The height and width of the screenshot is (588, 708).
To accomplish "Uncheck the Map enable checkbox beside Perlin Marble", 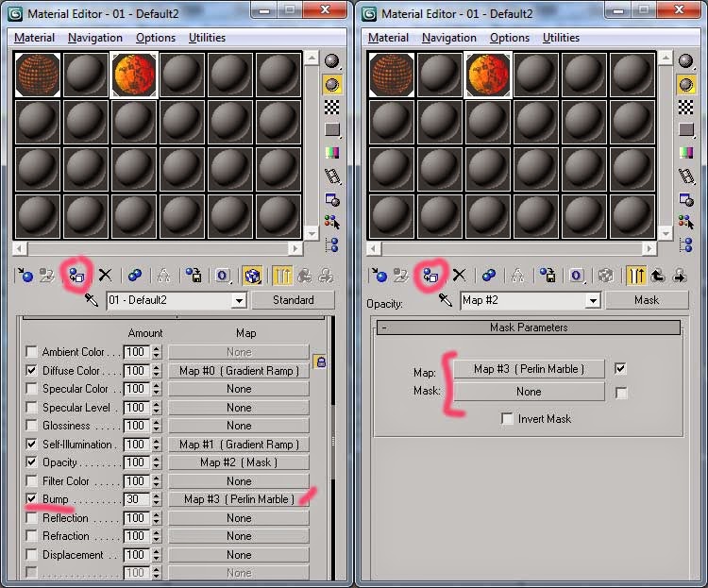I will [x=621, y=368].
